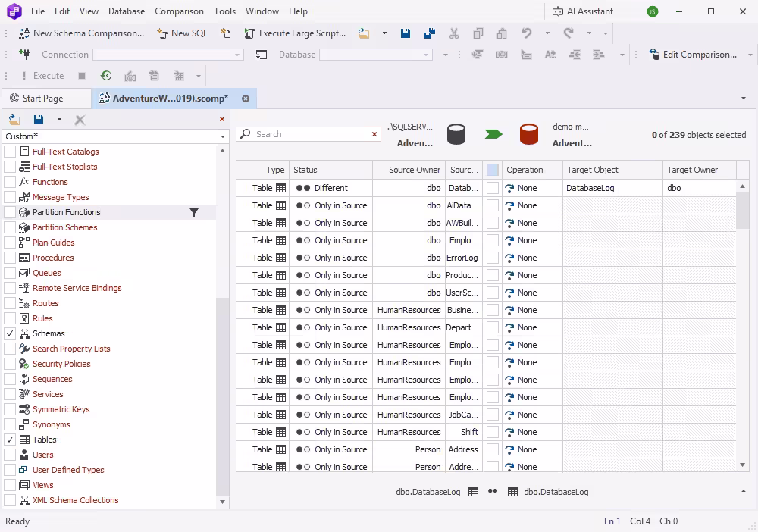
Task: Check the Users checkbox
Action: 10,455
